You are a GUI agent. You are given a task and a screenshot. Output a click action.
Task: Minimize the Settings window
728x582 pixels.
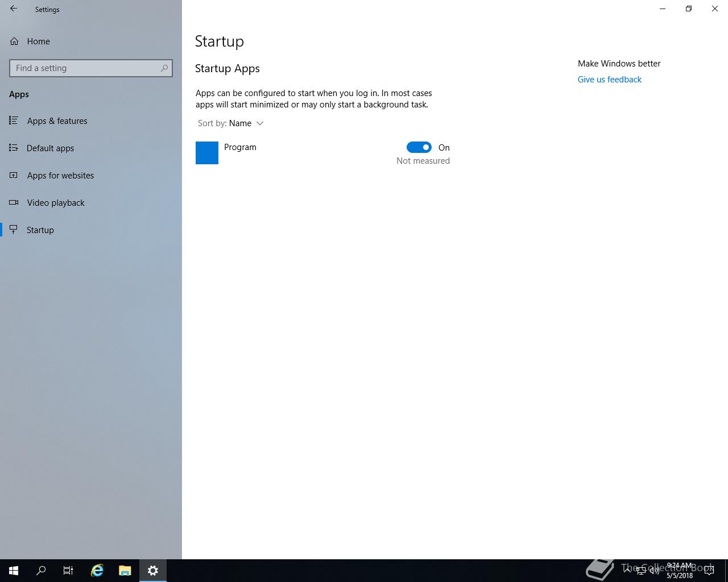pyautogui.click(x=663, y=9)
